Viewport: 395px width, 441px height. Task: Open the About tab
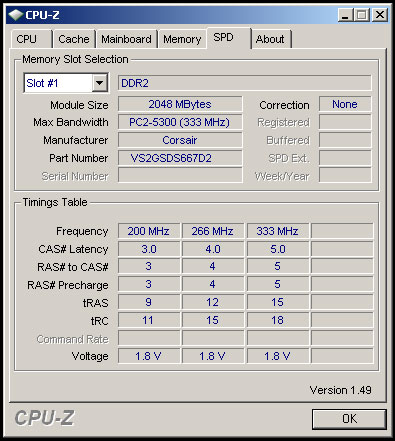271,39
